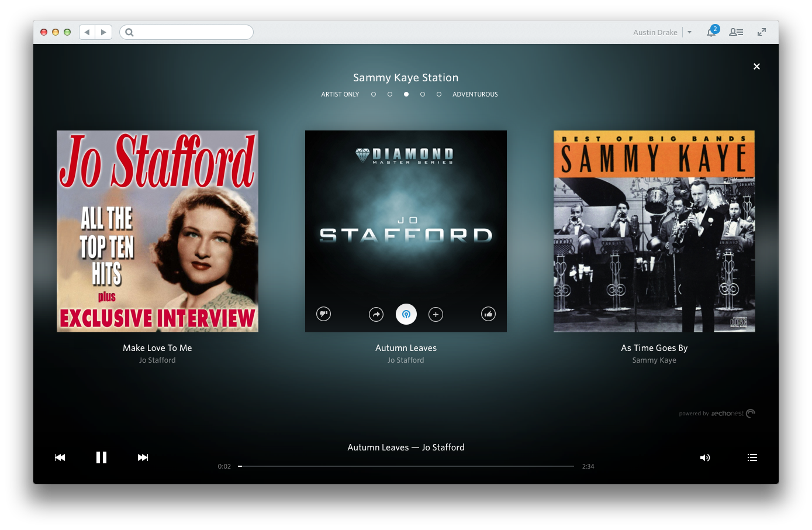Select the fifth station tuning dot

(439, 94)
